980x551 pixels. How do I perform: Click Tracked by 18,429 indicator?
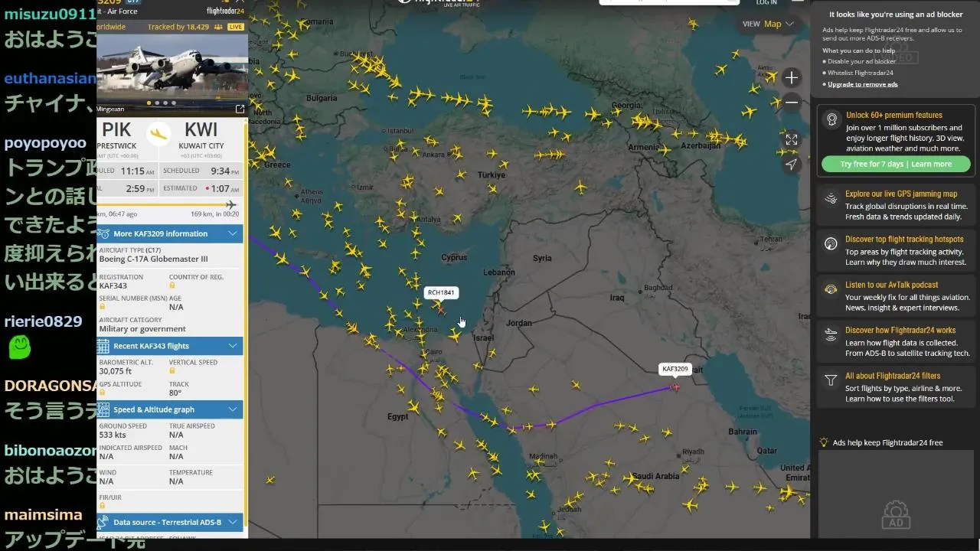(185, 27)
